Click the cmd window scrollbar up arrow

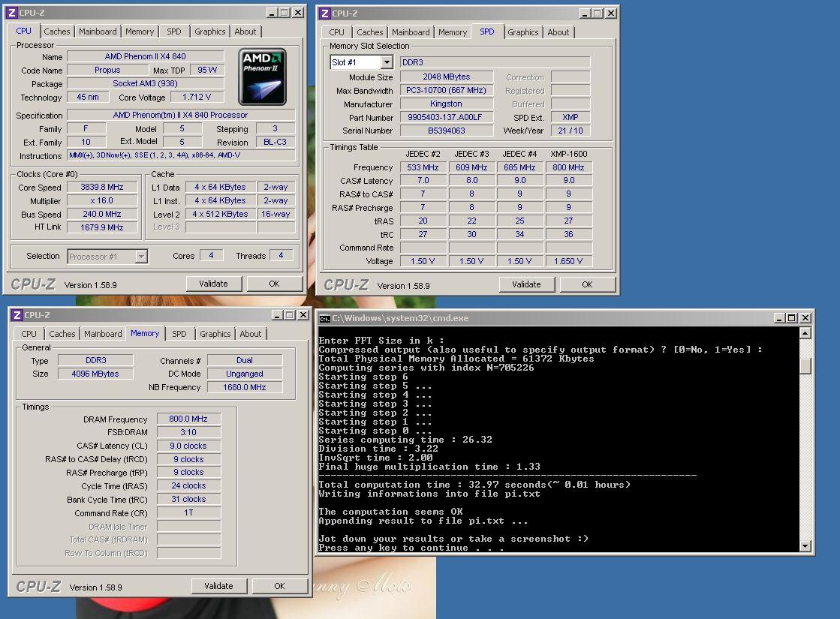point(805,333)
